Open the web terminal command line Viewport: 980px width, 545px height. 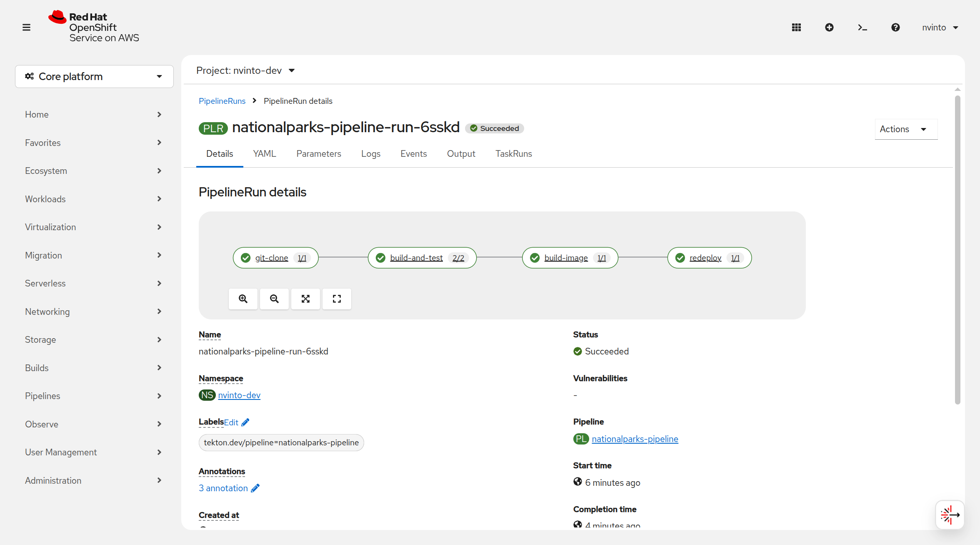click(x=862, y=28)
